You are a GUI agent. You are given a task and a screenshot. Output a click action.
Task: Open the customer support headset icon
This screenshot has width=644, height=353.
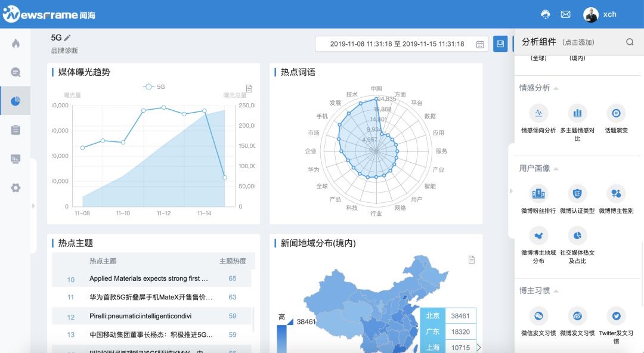click(545, 14)
